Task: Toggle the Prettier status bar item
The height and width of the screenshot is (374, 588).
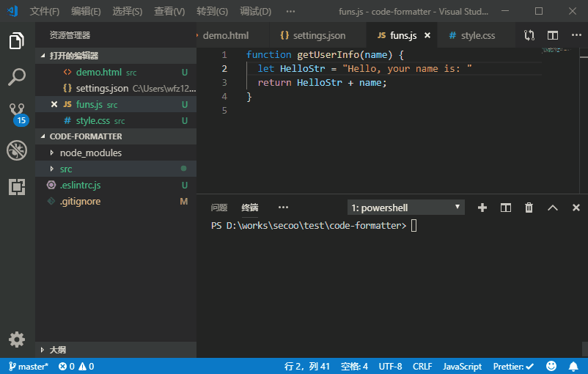Action: point(513,366)
